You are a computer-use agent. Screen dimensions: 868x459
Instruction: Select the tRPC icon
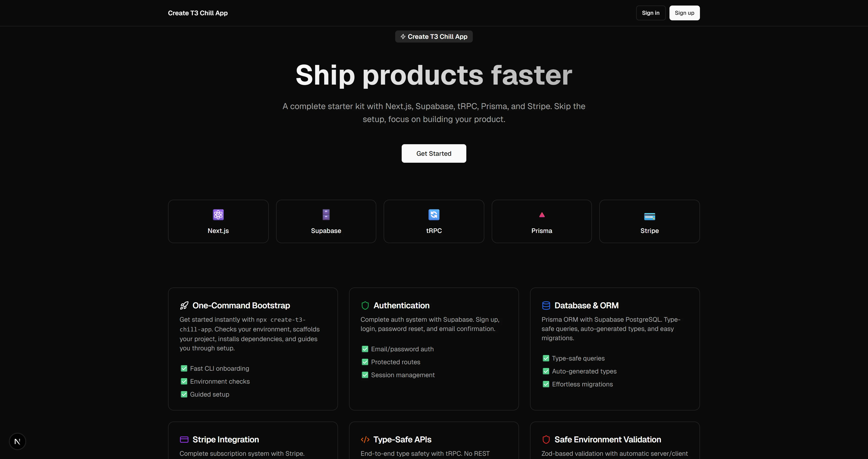(x=434, y=214)
